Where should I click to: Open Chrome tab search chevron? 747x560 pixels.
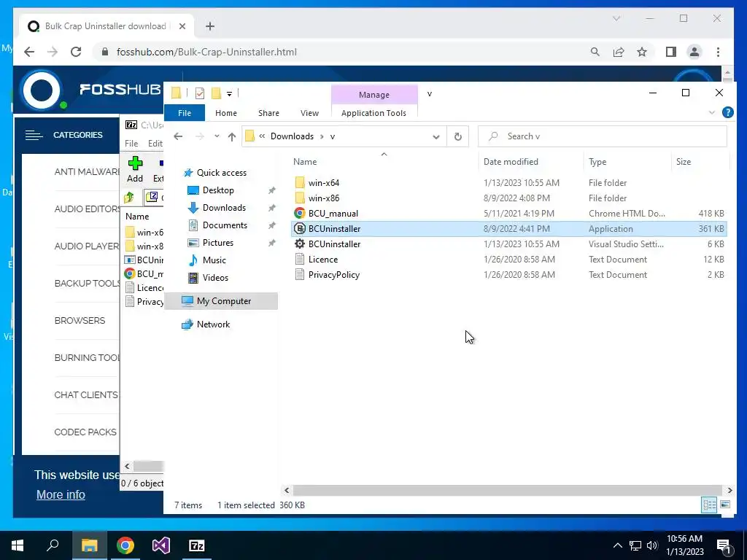pyautogui.click(x=616, y=18)
